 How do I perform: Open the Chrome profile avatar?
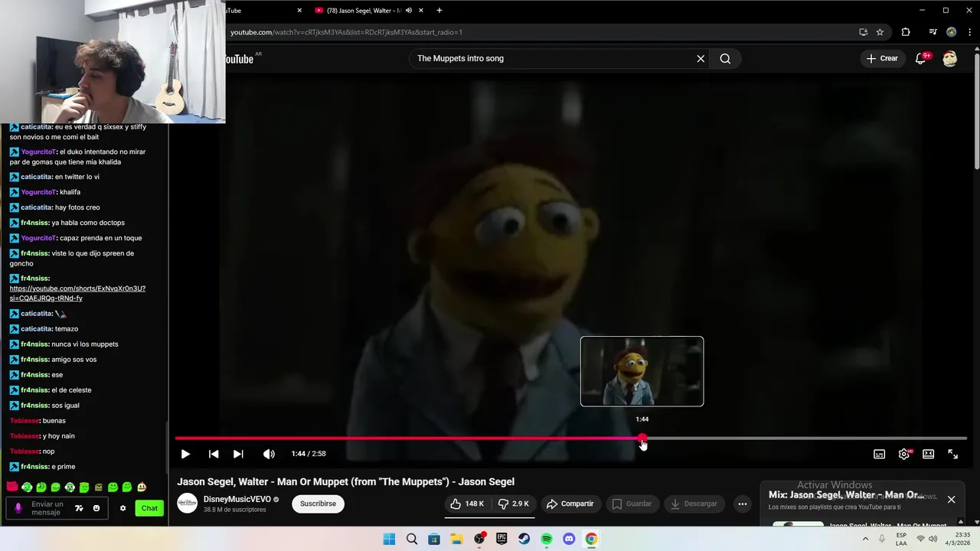pyautogui.click(x=952, y=32)
